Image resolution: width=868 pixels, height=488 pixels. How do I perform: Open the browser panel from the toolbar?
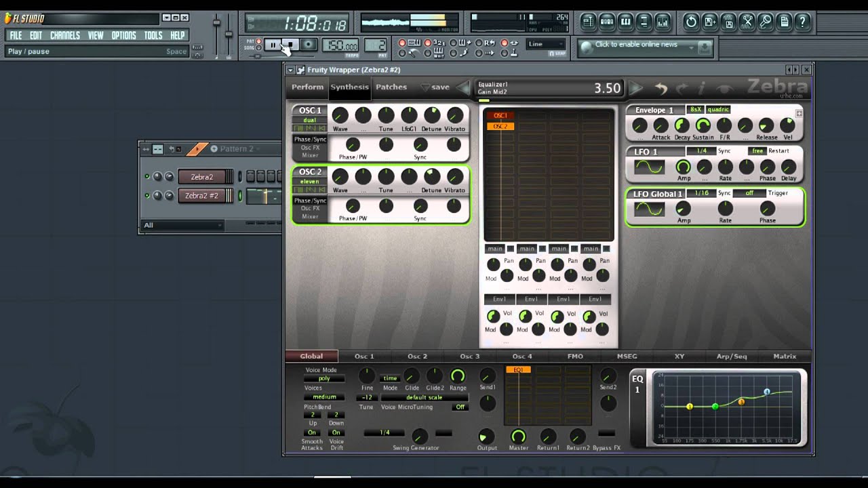[x=644, y=22]
